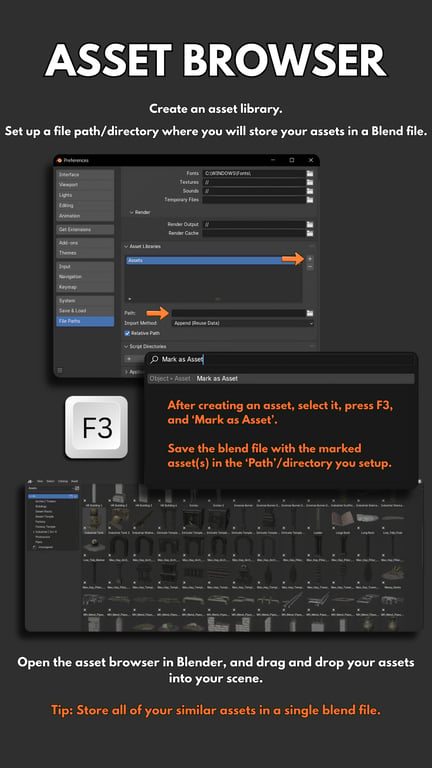
Task: Select the Unassigned catalog in Asset Browser
Action: [44, 547]
